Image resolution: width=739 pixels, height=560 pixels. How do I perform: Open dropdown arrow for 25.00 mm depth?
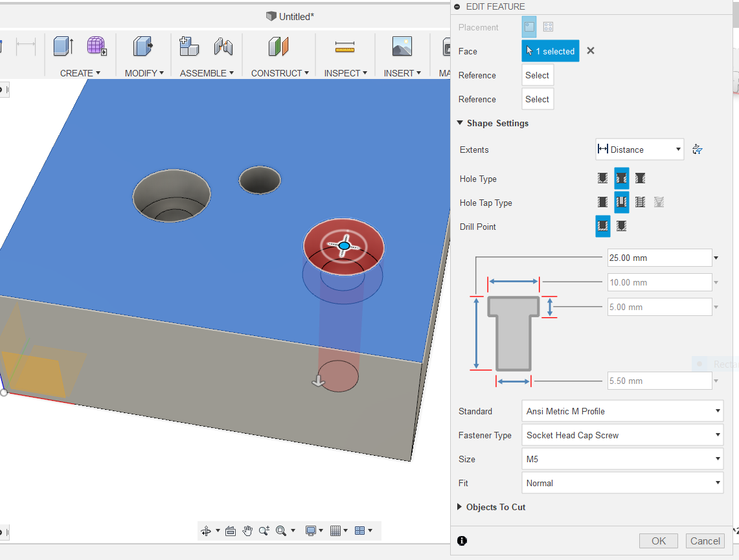point(716,258)
